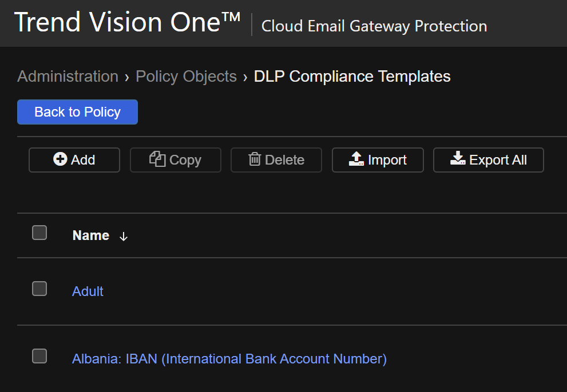Click the Trend Vision One title
This screenshot has width=567, height=392.
coord(127,23)
